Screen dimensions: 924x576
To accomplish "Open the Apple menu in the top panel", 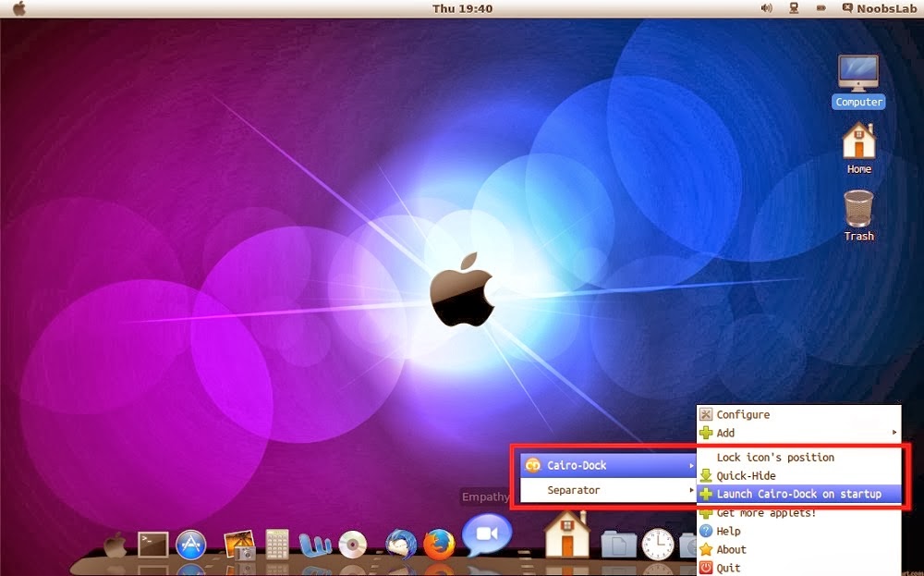I will coord(19,8).
